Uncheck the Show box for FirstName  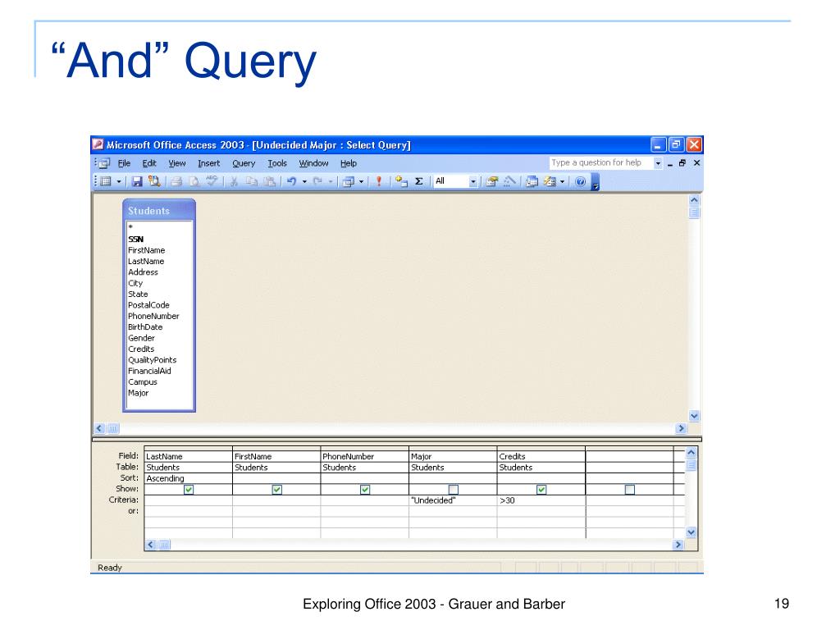coord(277,489)
